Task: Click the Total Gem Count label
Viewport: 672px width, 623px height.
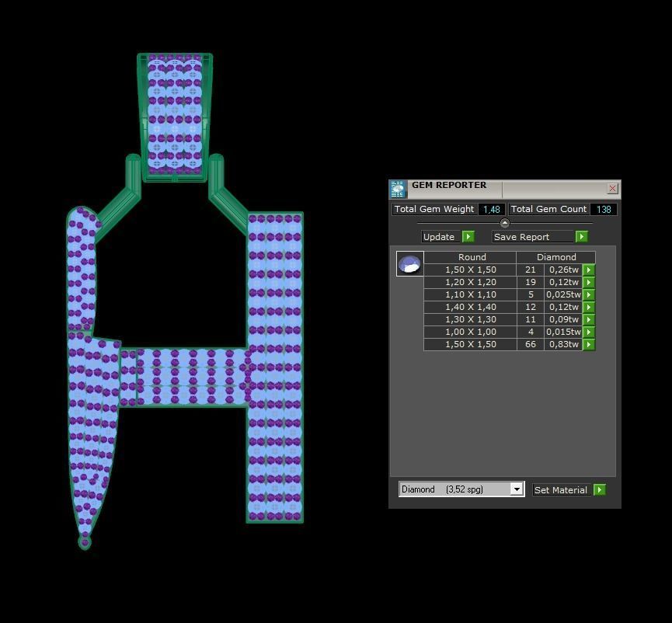Action: tap(548, 209)
